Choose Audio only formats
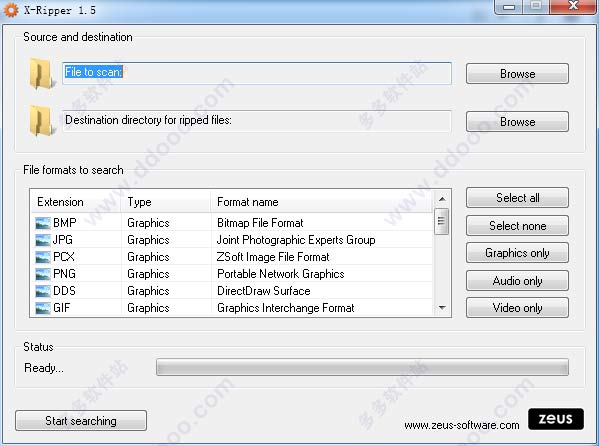This screenshot has width=599, height=446. pyautogui.click(x=517, y=281)
